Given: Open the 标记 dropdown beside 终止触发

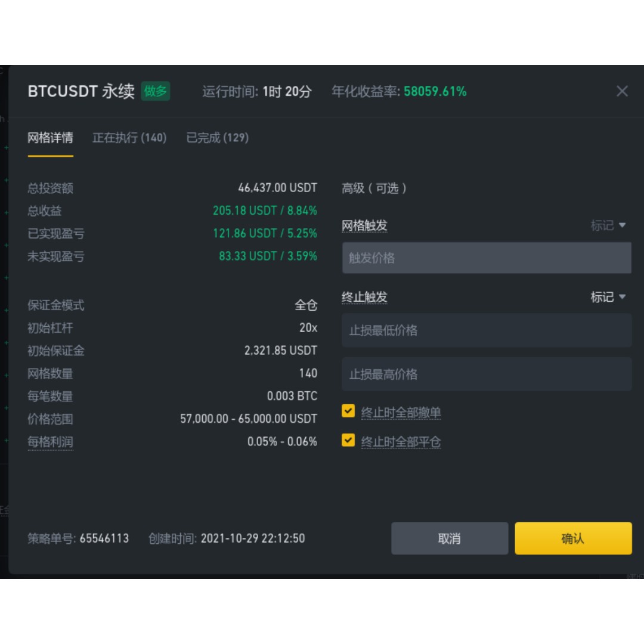Looking at the screenshot, I should 608,297.
